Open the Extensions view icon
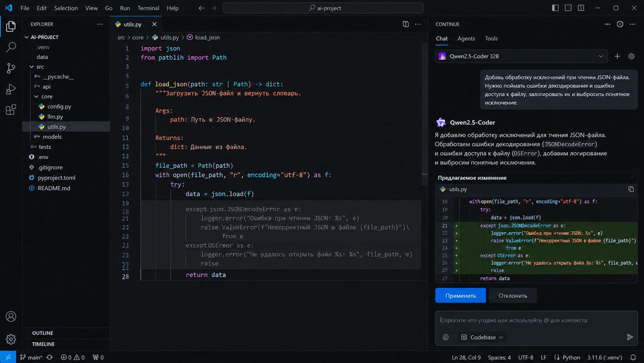The image size is (644, 363). click(x=11, y=110)
